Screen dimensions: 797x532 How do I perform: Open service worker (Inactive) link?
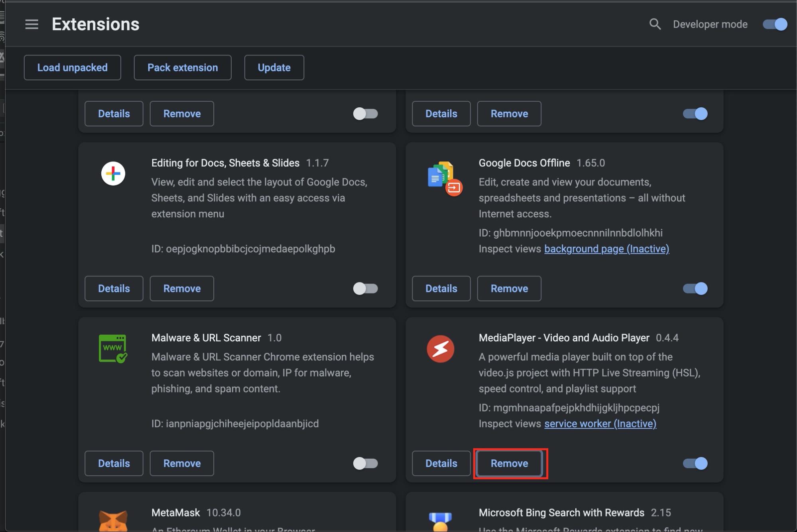point(600,424)
